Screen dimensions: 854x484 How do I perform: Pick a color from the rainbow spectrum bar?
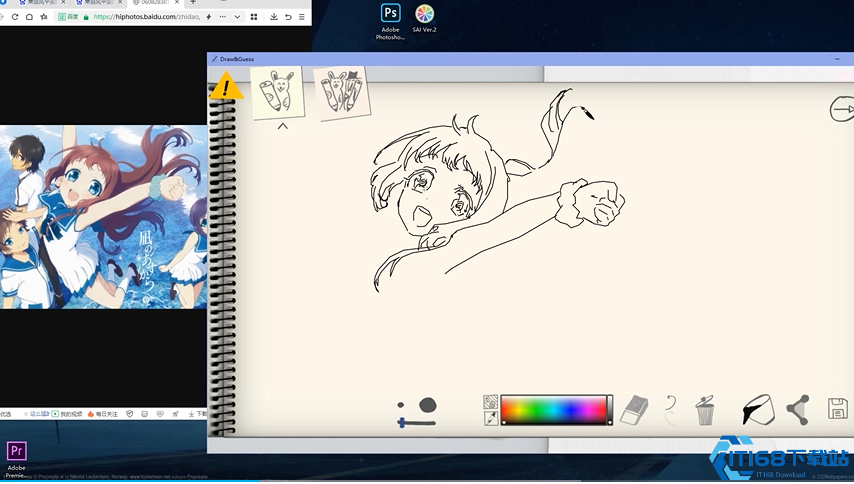pos(555,409)
